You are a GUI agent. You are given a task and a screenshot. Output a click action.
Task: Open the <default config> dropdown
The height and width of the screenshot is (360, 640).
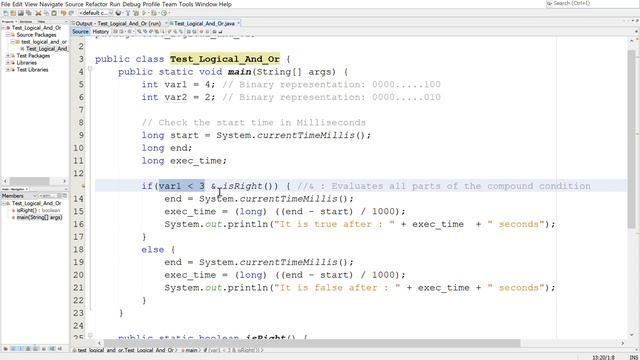[x=96, y=13]
